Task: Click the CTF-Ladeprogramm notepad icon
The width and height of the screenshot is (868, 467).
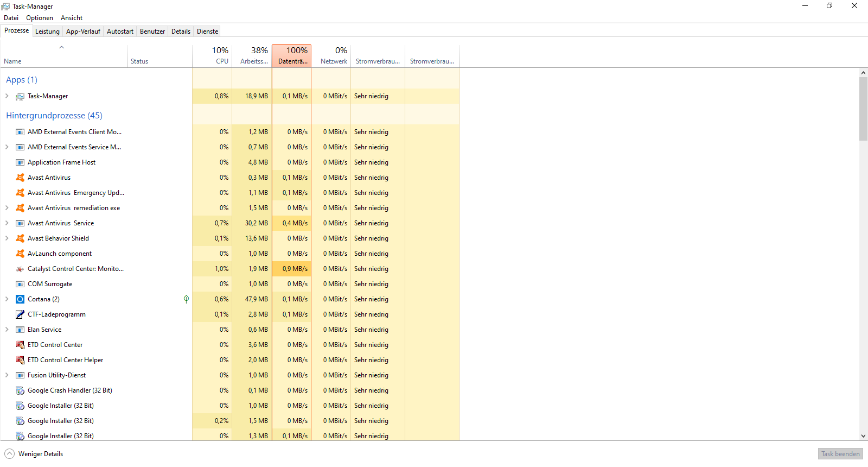Action: (20, 314)
